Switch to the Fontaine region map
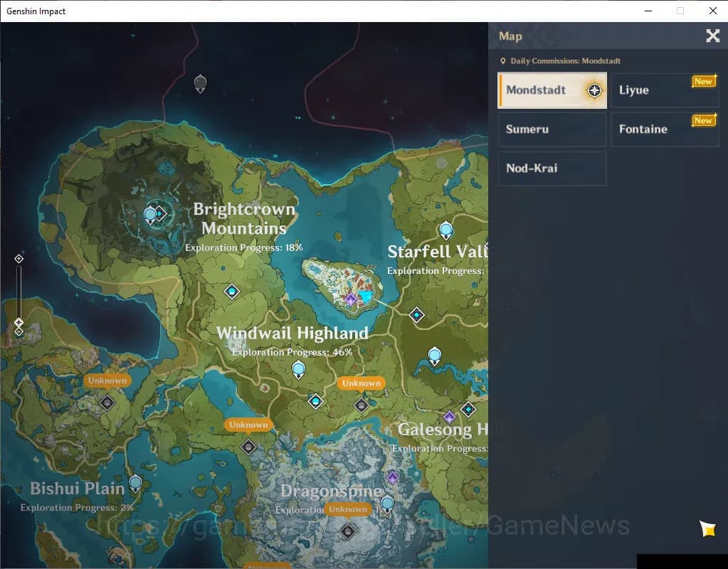 665,129
